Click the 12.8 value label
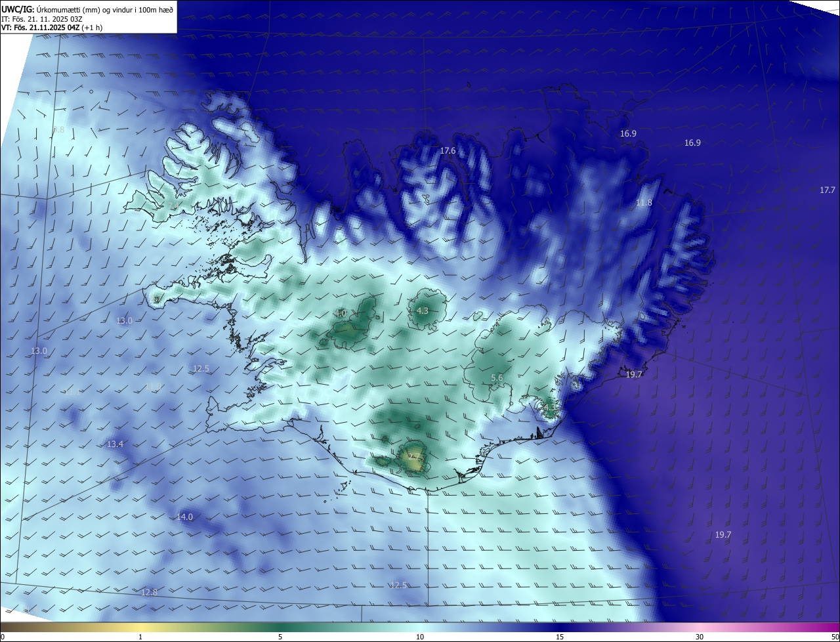This screenshot has width=840, height=642. (x=150, y=593)
